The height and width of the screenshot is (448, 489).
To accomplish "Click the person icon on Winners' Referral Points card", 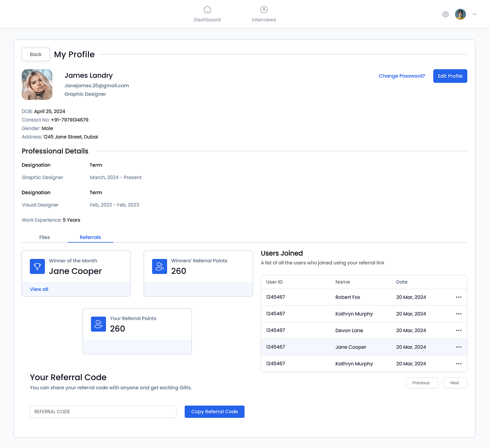I will tap(159, 266).
